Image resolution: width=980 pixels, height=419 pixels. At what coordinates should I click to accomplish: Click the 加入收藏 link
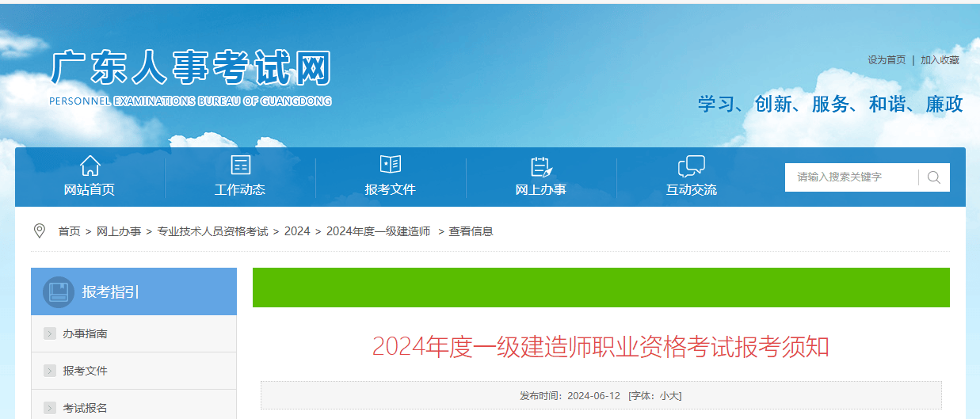[940, 60]
